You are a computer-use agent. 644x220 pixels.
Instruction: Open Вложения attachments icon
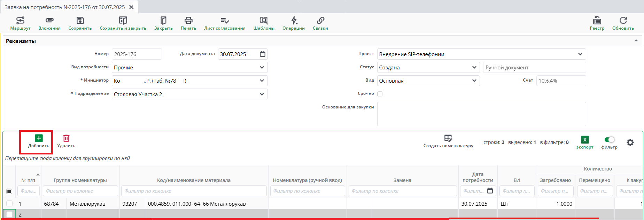49,23
